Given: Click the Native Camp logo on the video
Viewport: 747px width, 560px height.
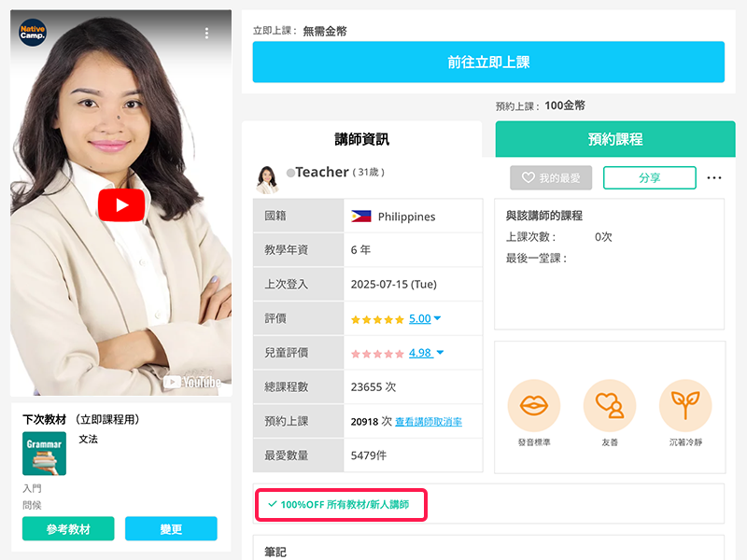Looking at the screenshot, I should click(32, 34).
